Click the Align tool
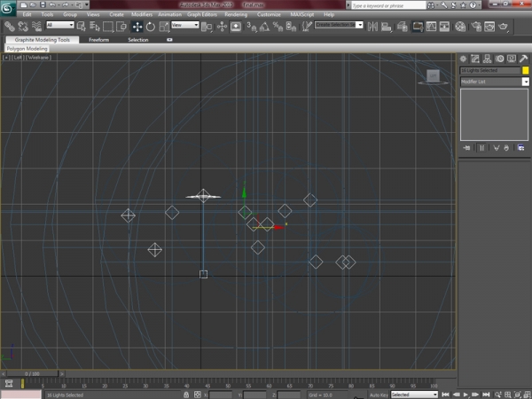This screenshot has width=532, height=399. pos(386,27)
